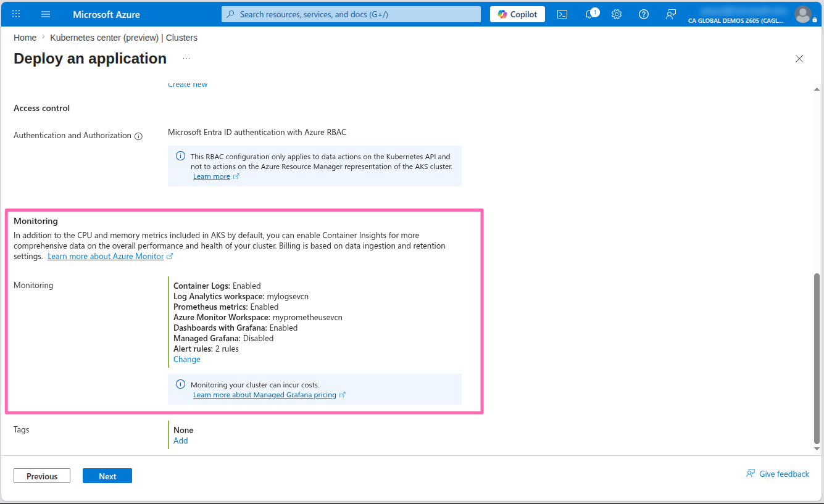Click info icon in the RBAC notice box
The image size is (824, 504).
pyautogui.click(x=180, y=156)
